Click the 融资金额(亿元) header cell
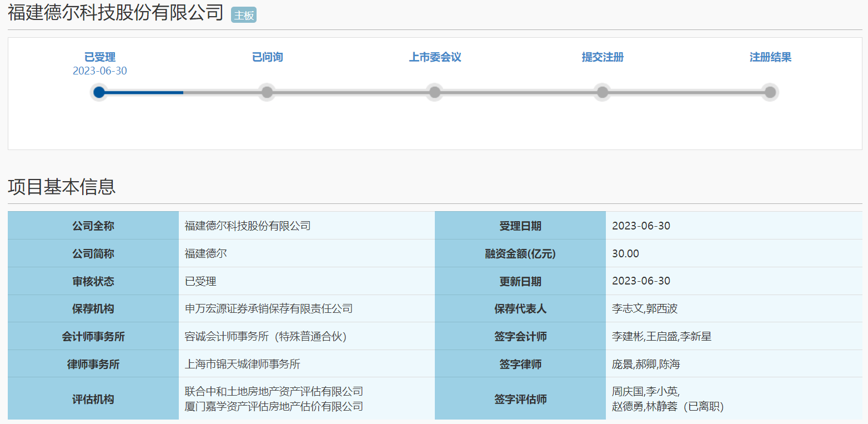The width and height of the screenshot is (868, 424). (520, 253)
